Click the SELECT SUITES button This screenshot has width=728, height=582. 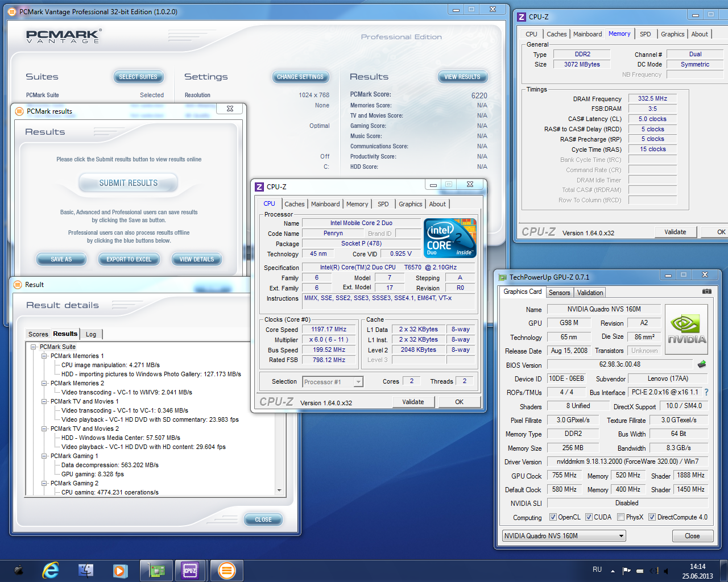(x=138, y=77)
